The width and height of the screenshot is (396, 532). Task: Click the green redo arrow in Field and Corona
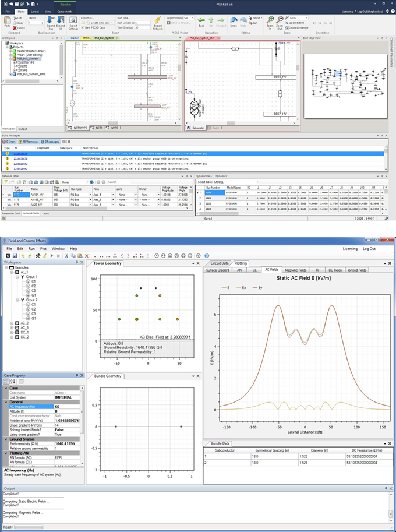pos(30,256)
